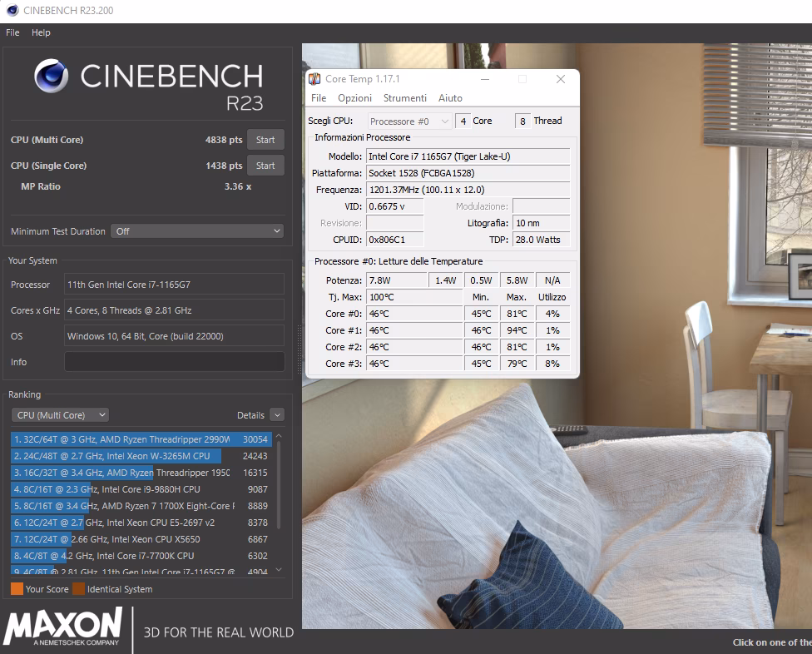Open the File menu in Core Temp
812x654 pixels.
tap(319, 98)
